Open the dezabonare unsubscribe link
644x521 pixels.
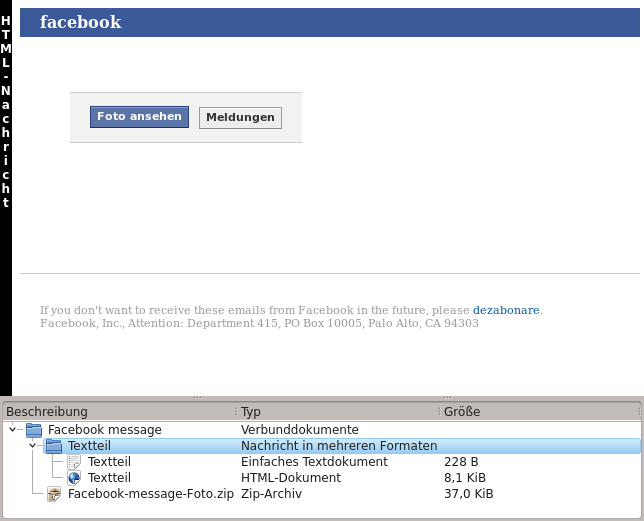(506, 311)
